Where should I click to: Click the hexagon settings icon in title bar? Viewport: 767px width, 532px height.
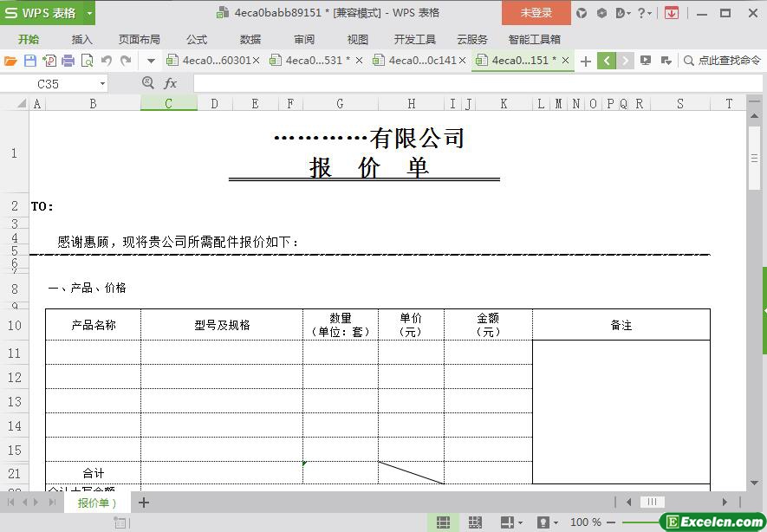point(601,13)
